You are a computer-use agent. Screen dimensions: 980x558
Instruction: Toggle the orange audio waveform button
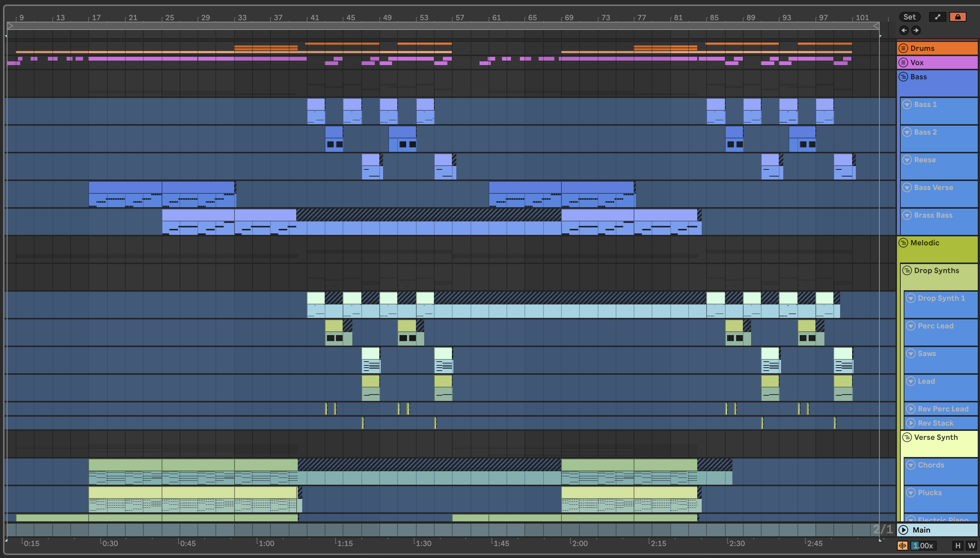click(x=902, y=546)
